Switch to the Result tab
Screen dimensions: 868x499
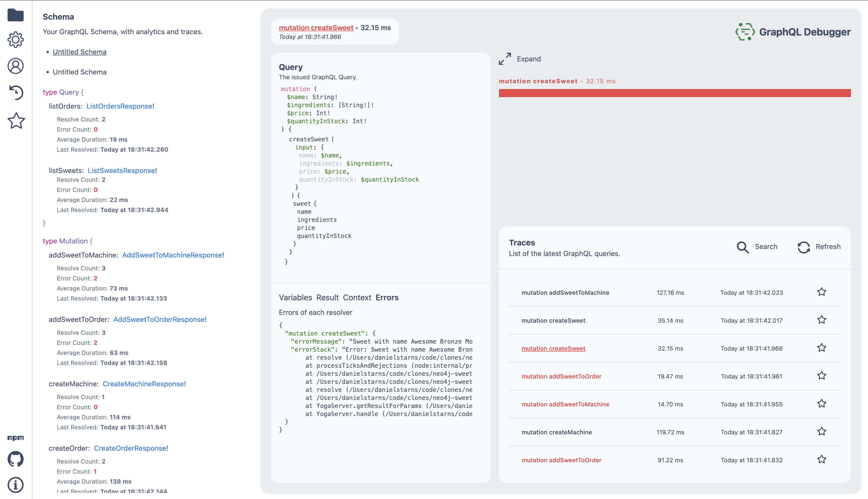(x=327, y=298)
